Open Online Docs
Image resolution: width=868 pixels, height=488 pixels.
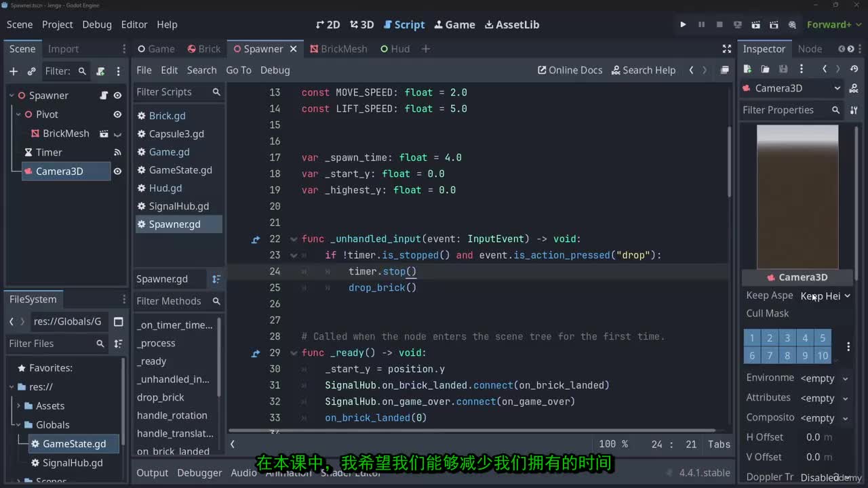(x=570, y=70)
